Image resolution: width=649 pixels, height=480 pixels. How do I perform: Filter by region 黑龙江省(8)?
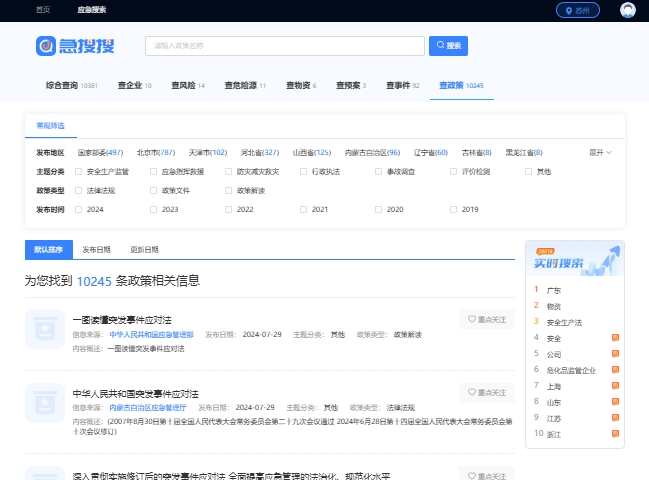pyautogui.click(x=524, y=153)
